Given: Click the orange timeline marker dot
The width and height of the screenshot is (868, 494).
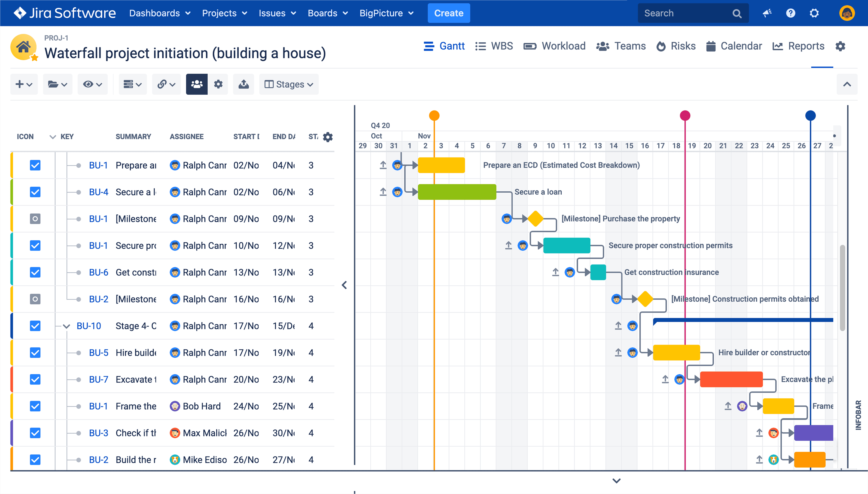Looking at the screenshot, I should [x=434, y=116].
